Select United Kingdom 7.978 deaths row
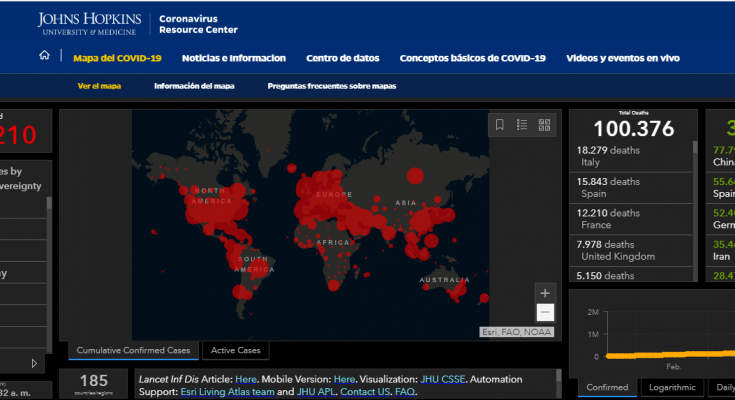The image size is (735, 400). [630, 250]
